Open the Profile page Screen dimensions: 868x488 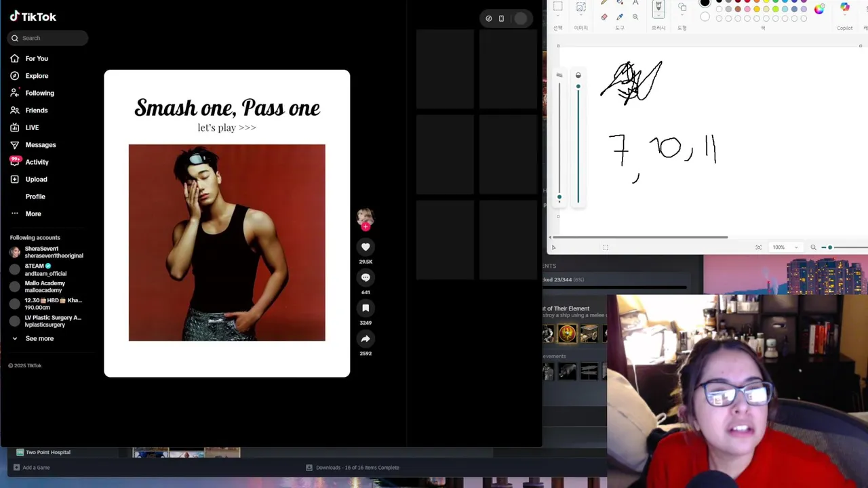(x=35, y=197)
